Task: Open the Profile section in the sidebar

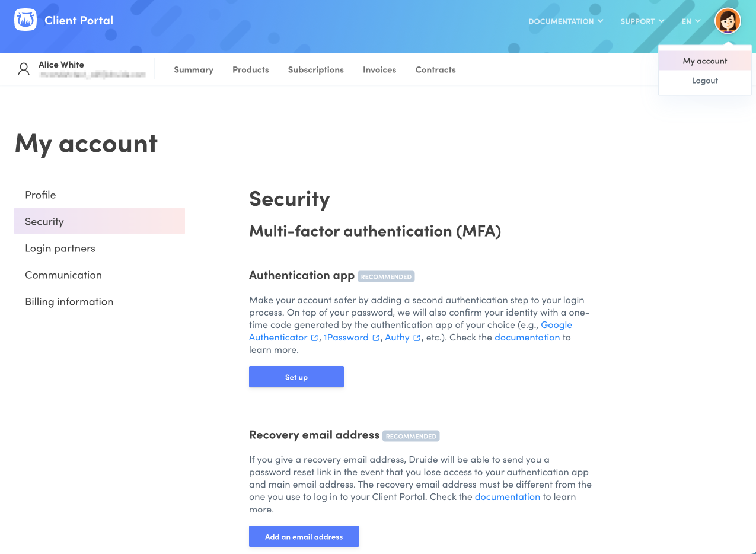Action: (40, 195)
